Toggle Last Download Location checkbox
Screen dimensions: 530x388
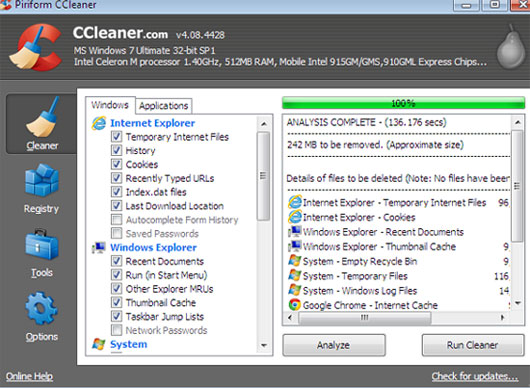[117, 205]
